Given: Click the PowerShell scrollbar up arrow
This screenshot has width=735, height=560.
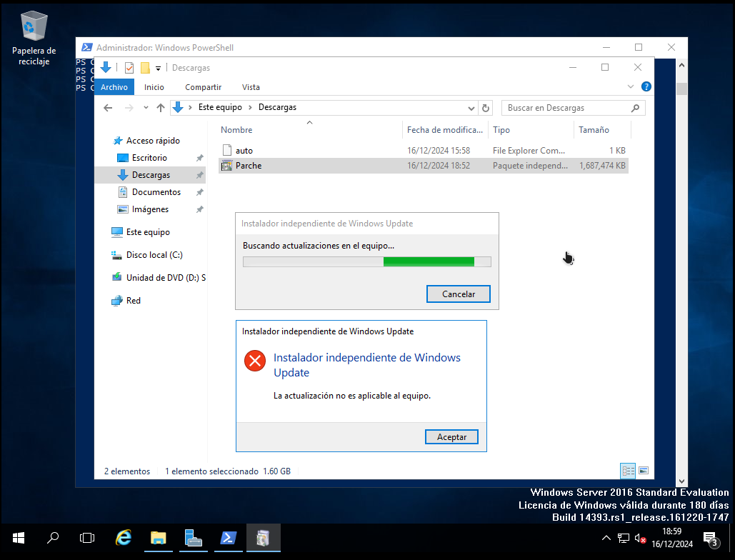Looking at the screenshot, I should 682,66.
